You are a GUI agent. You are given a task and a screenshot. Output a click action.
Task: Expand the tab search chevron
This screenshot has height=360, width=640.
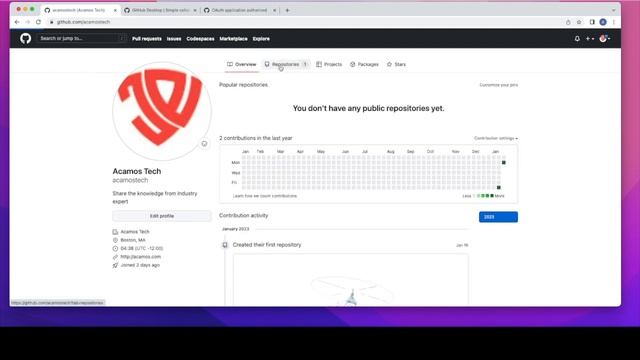tap(613, 10)
